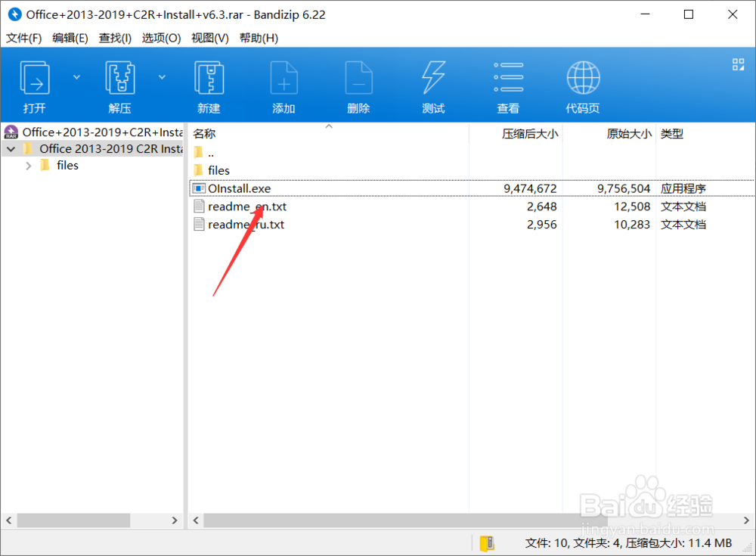
Task: Select Office 2013-2019 C2R Install folder in tree
Action: pos(111,149)
